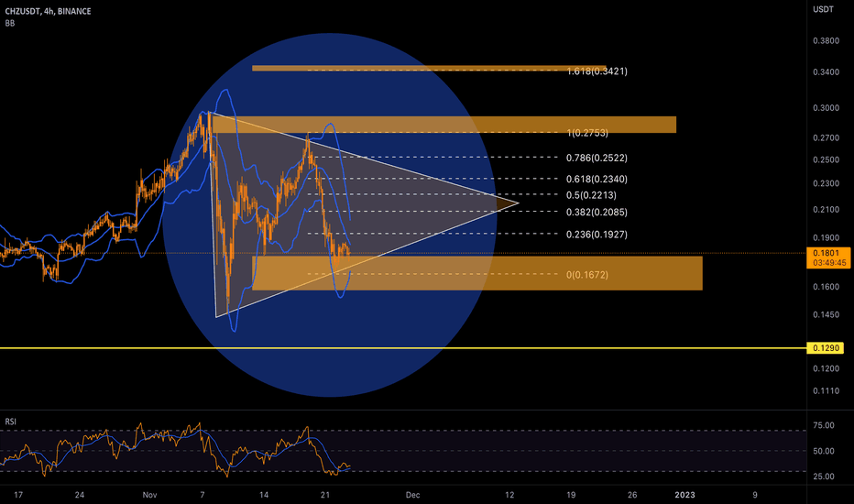Click the current price tag 0.1801
This screenshot has width=854, height=504.
827,257
